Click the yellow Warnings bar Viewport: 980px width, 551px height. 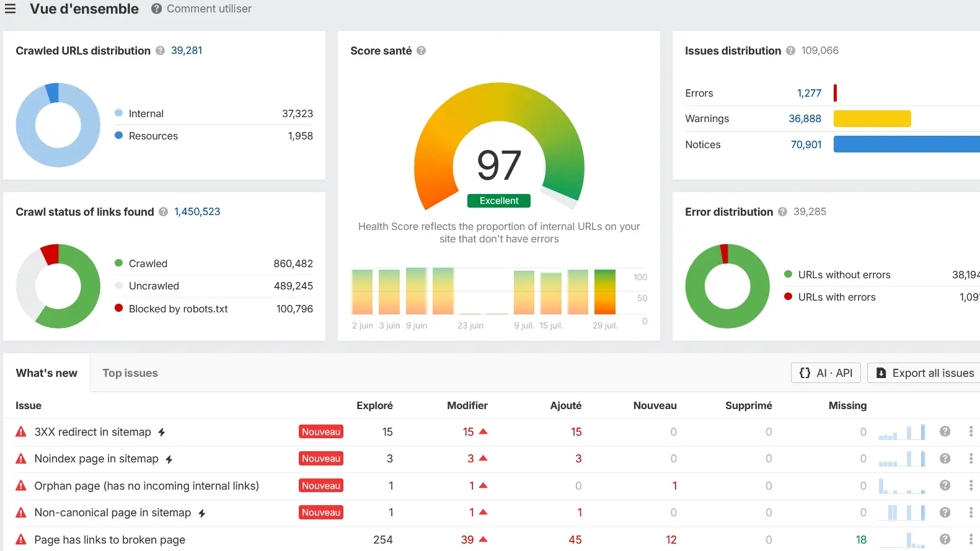click(872, 118)
